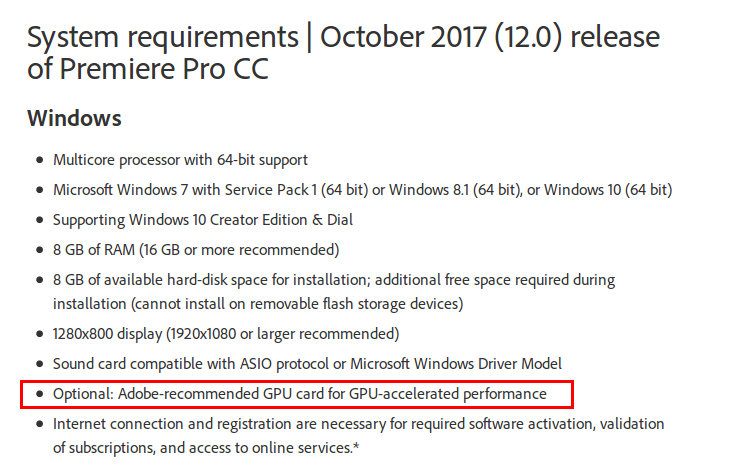Click Supporting Windows 10 Creator Edition line

click(x=203, y=220)
